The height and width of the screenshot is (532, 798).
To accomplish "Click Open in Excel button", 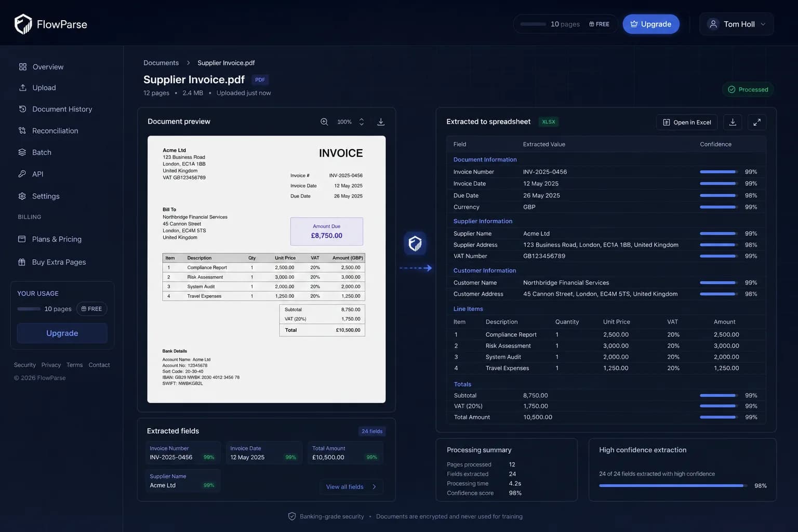I will tap(687, 122).
